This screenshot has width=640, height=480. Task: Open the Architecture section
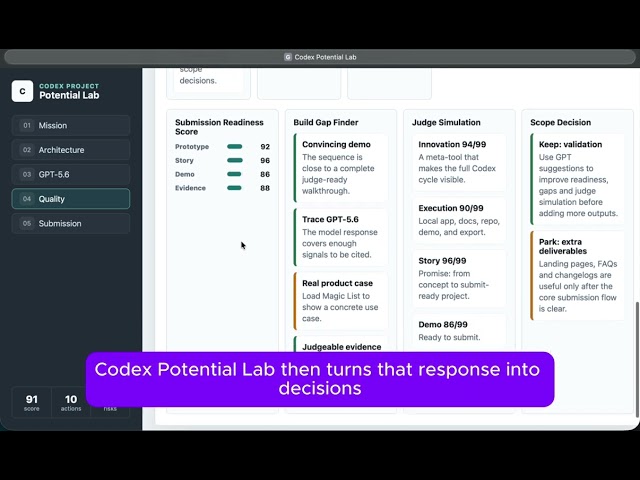[x=71, y=150]
